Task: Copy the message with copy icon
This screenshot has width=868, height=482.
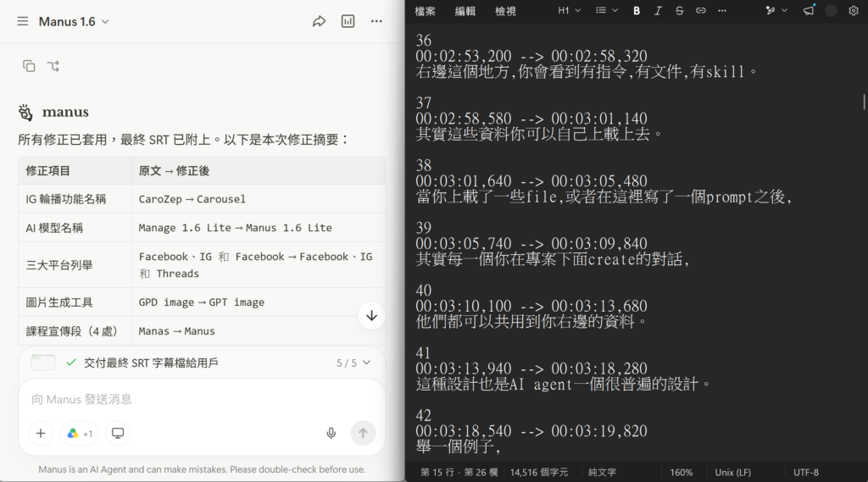Action: pyautogui.click(x=29, y=66)
